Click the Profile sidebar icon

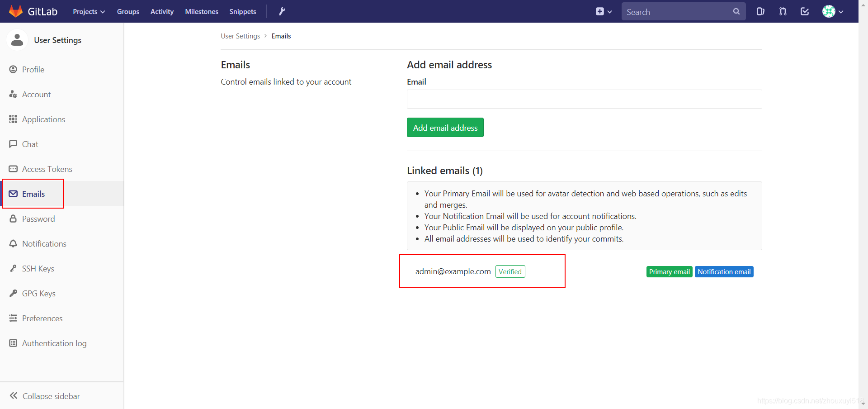[x=13, y=69]
